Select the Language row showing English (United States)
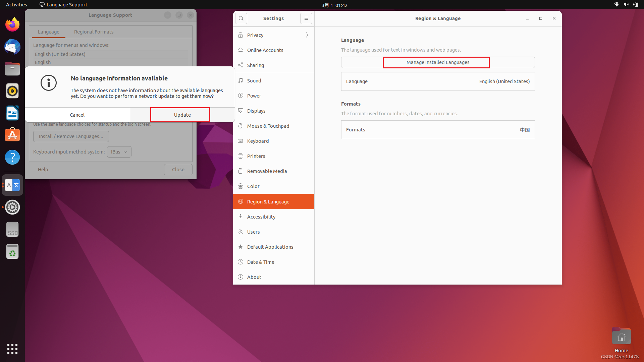This screenshot has width=644, height=362. [x=438, y=81]
